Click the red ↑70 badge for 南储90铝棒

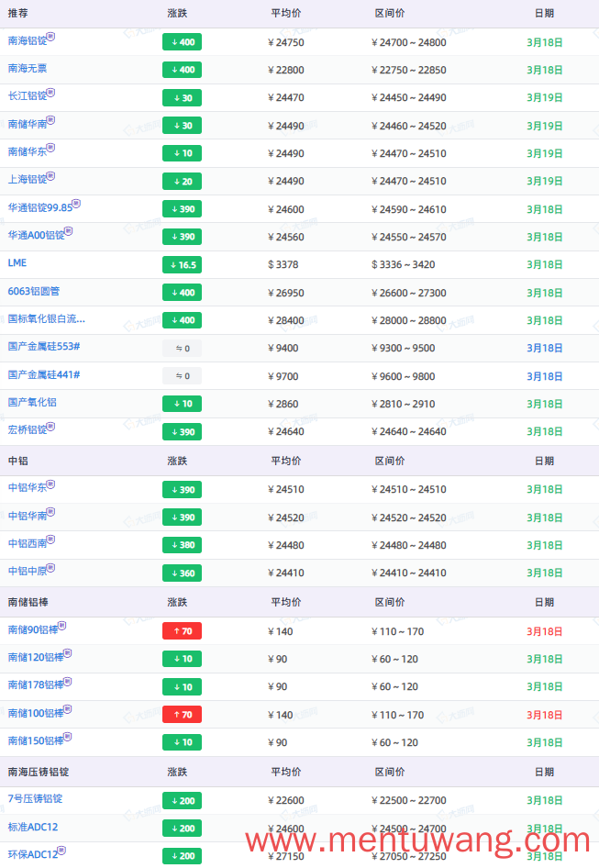pos(183,631)
